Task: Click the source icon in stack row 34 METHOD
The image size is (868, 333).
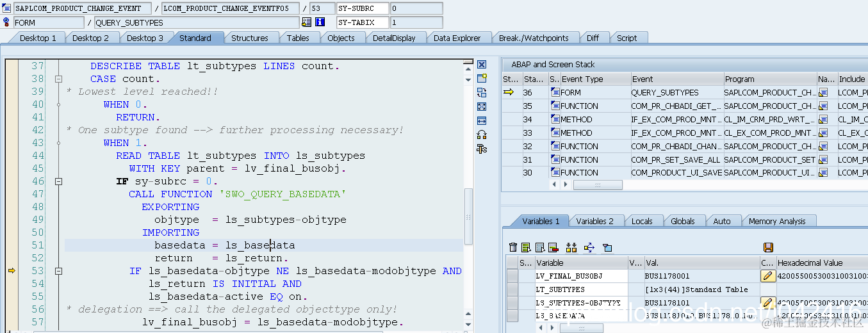Action: tap(555, 120)
